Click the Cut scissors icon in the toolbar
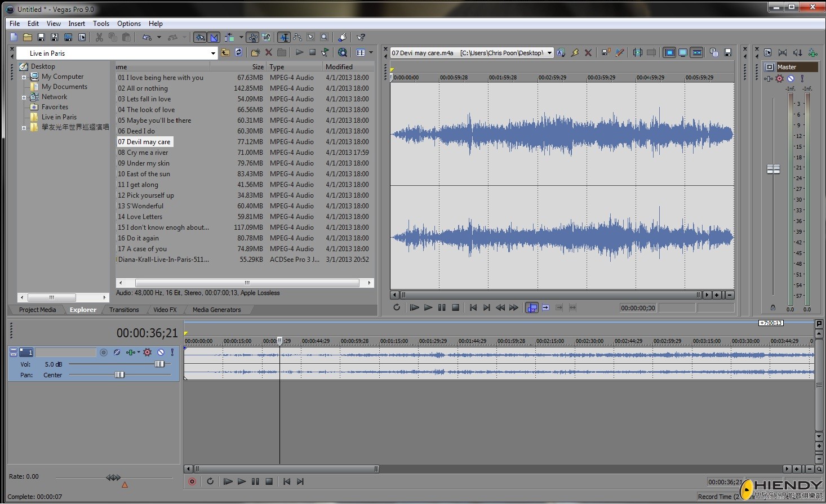This screenshot has width=826, height=504. pyautogui.click(x=99, y=37)
